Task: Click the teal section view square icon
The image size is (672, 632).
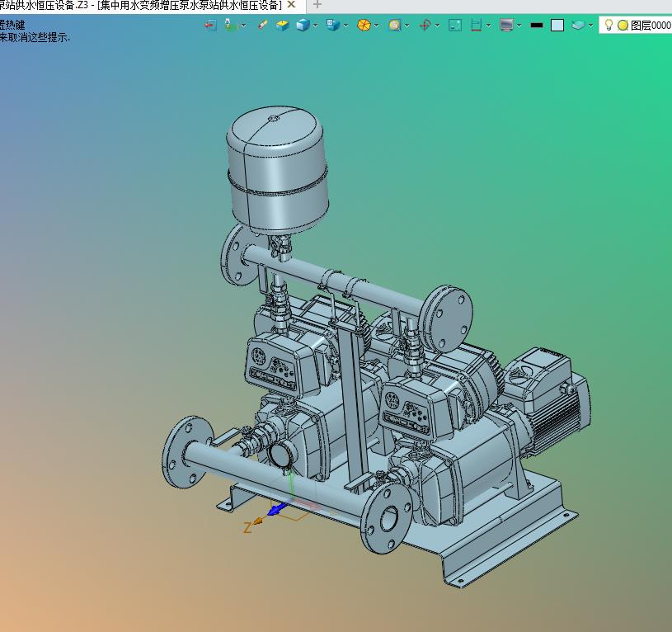Action: tap(455, 26)
